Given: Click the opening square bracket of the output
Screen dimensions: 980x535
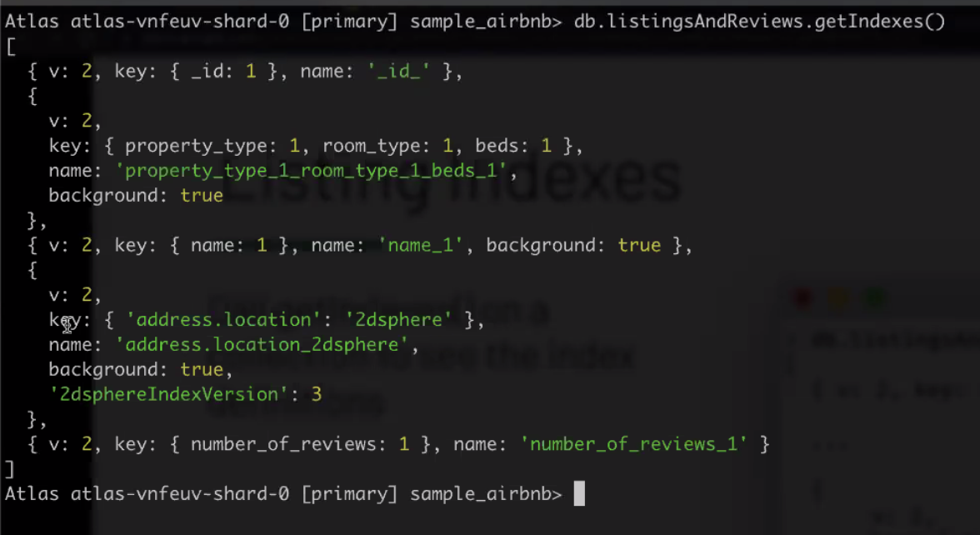Looking at the screenshot, I should tap(10, 47).
